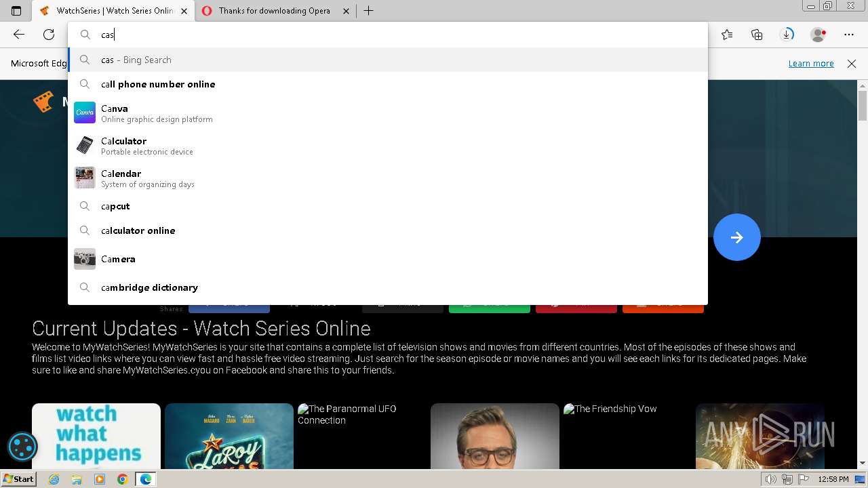Screen dimensions: 868x488
Task: Open LaRoy Texas poster thumbnail
Action: tap(229, 436)
